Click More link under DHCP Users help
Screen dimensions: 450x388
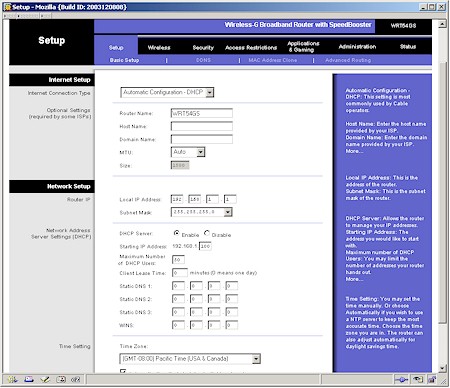pyautogui.click(x=354, y=279)
